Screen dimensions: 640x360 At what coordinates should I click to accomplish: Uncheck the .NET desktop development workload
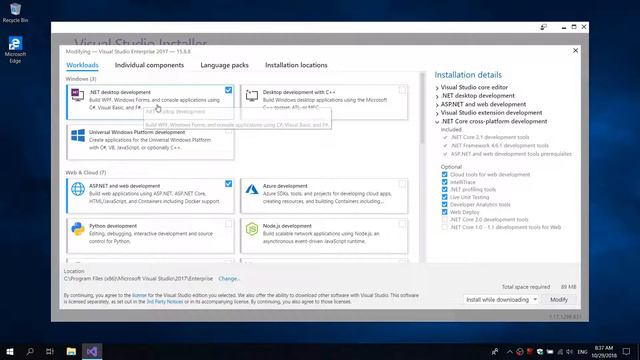229,90
